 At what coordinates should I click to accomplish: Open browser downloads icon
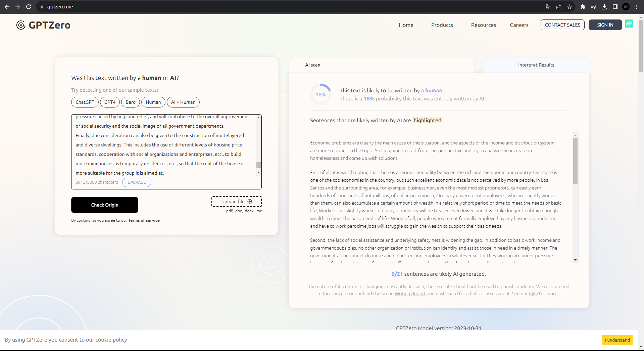point(604,7)
